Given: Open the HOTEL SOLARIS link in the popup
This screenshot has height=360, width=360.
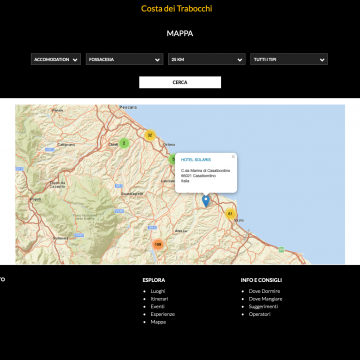Looking at the screenshot, I should 196,160.
